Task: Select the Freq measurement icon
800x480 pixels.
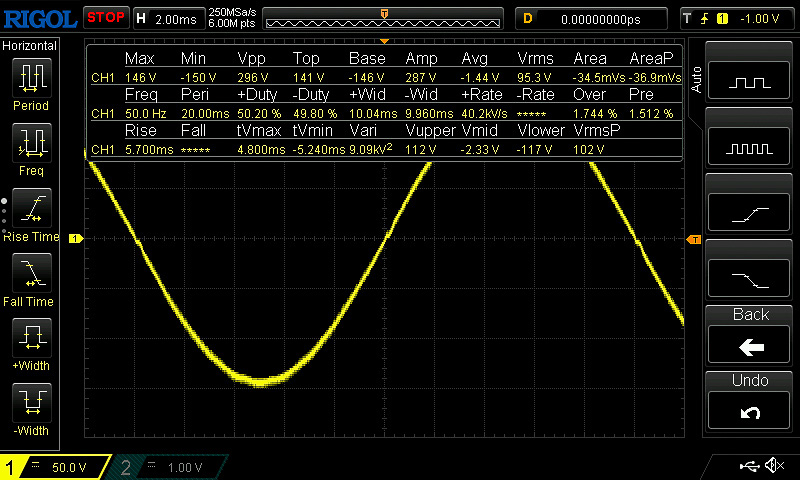Action: coord(32,143)
